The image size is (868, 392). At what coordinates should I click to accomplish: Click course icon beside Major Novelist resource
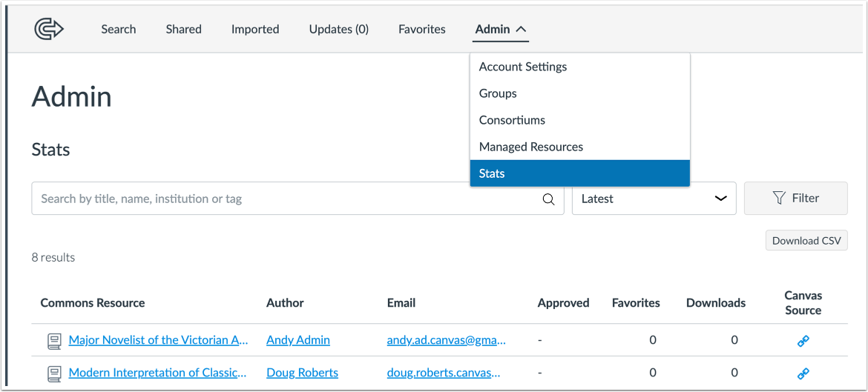pos(53,341)
